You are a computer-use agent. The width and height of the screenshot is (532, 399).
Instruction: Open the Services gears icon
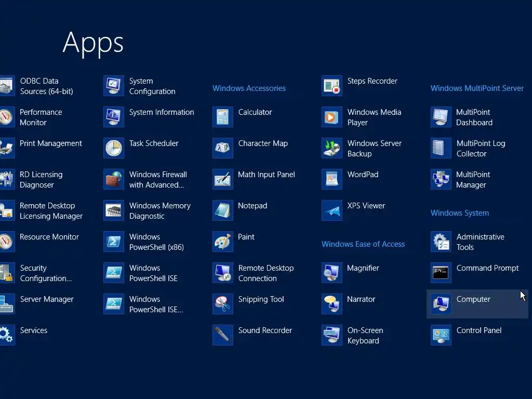7,335
